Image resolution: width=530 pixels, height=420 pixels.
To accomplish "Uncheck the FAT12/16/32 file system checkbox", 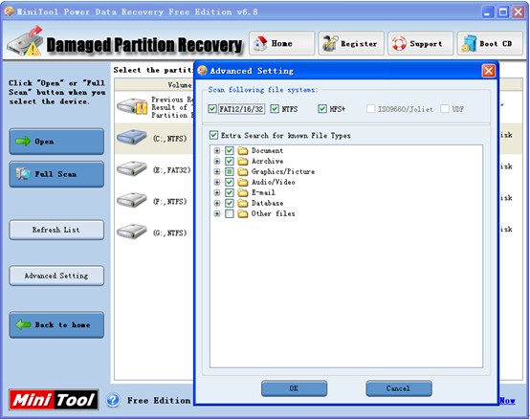I will pyautogui.click(x=212, y=109).
